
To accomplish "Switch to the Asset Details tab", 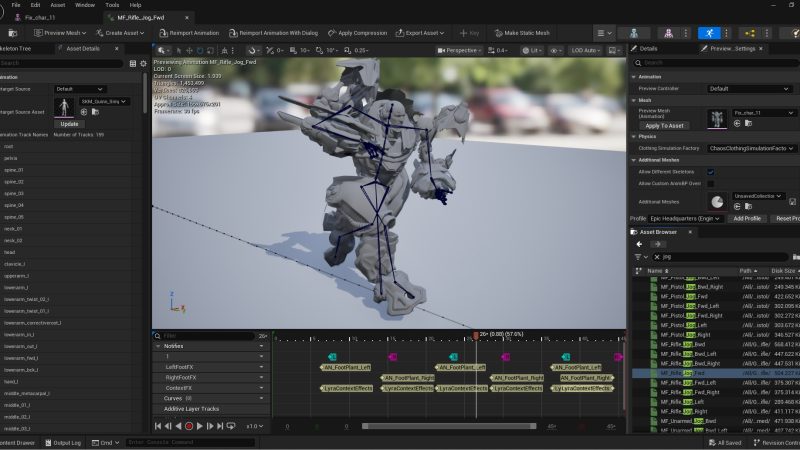I will point(83,48).
